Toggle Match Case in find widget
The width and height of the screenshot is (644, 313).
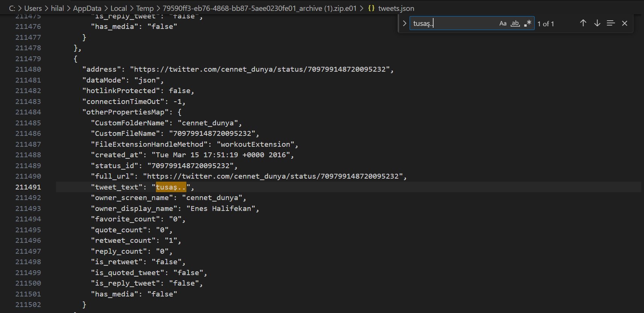[503, 23]
